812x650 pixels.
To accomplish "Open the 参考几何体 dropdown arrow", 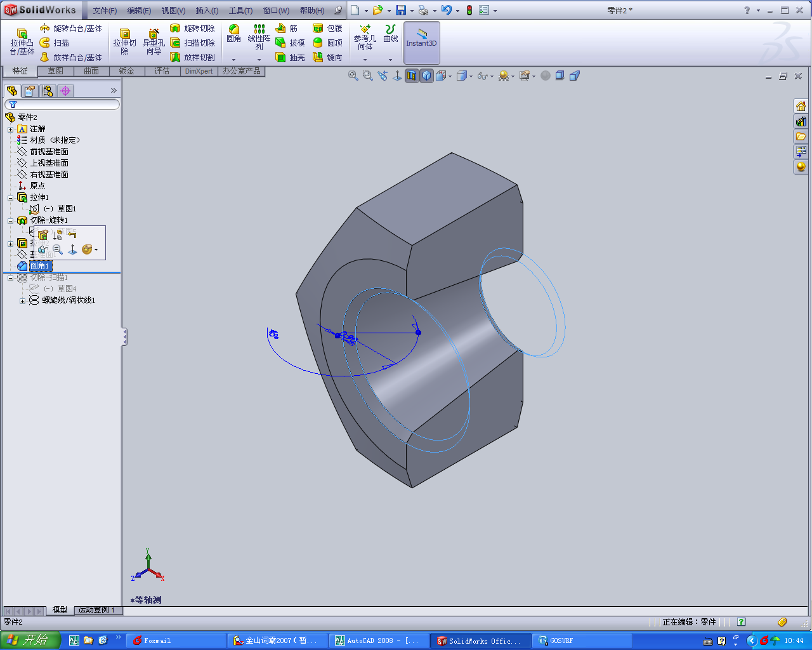I will pos(365,60).
